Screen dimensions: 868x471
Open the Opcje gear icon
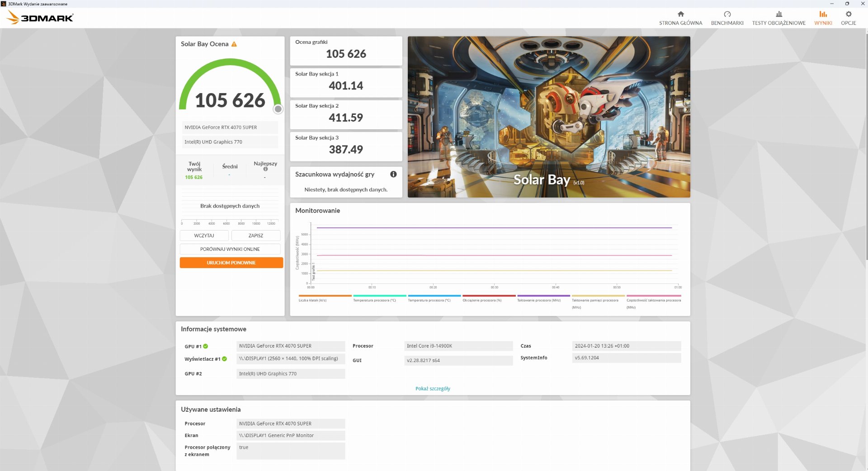tap(848, 14)
